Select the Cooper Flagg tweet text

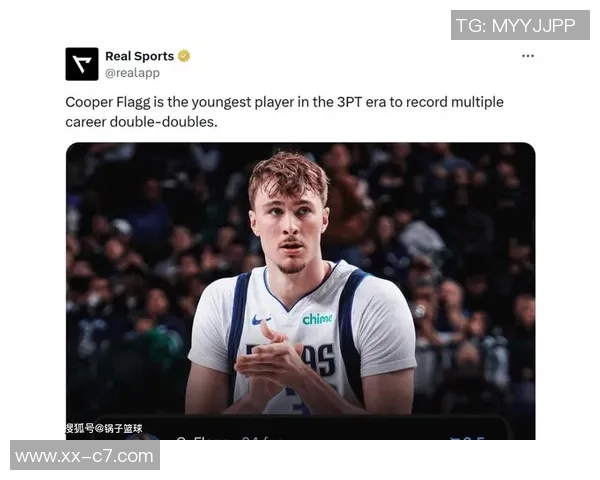click(284, 112)
